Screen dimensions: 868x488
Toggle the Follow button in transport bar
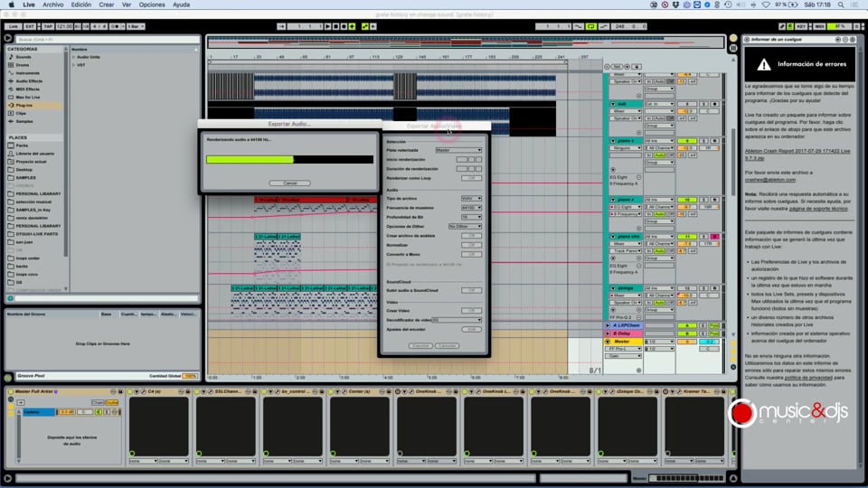pos(282,26)
